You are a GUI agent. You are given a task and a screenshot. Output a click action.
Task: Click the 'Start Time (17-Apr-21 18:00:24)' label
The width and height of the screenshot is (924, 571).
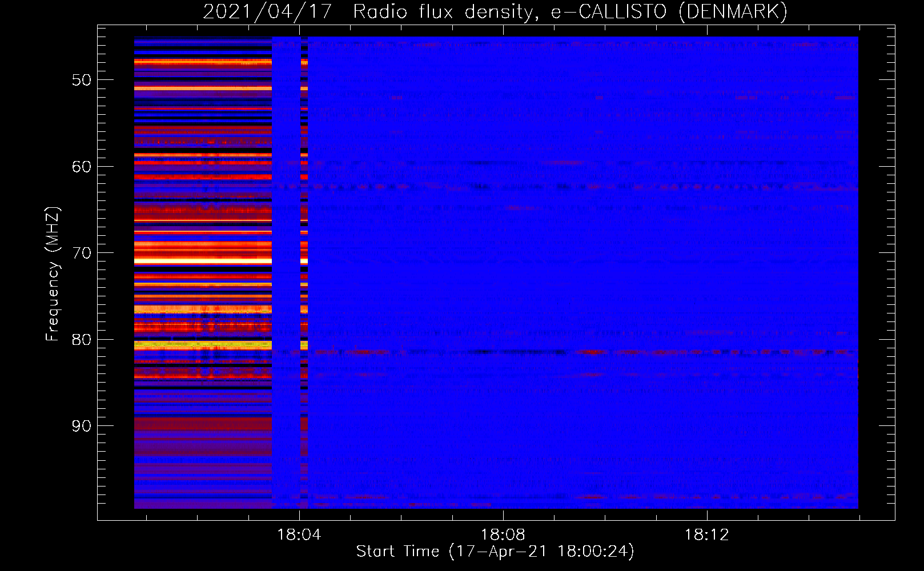[495, 552]
